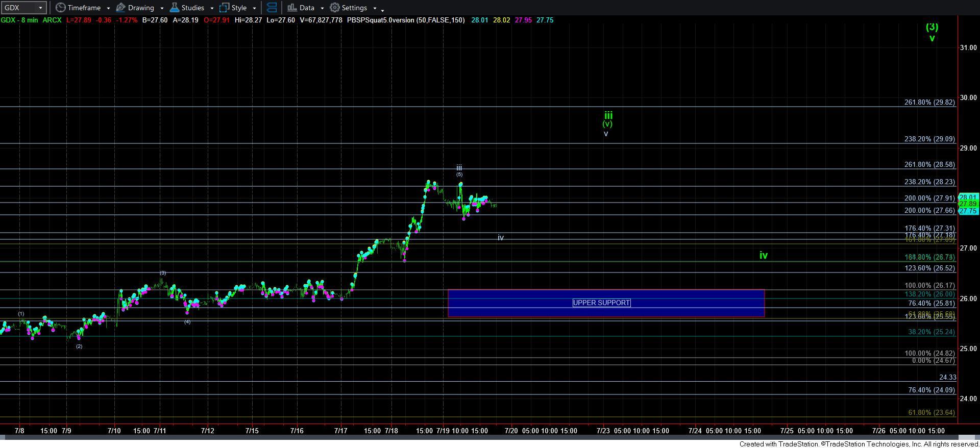
Task: Click the 28.01 cyan price tag
Action: (968, 197)
